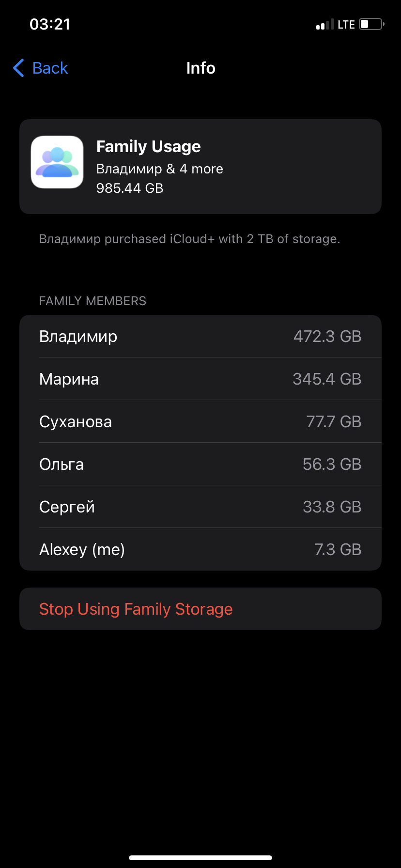Tap the LTE network indicator
The height and width of the screenshot is (868, 401).
point(346,25)
